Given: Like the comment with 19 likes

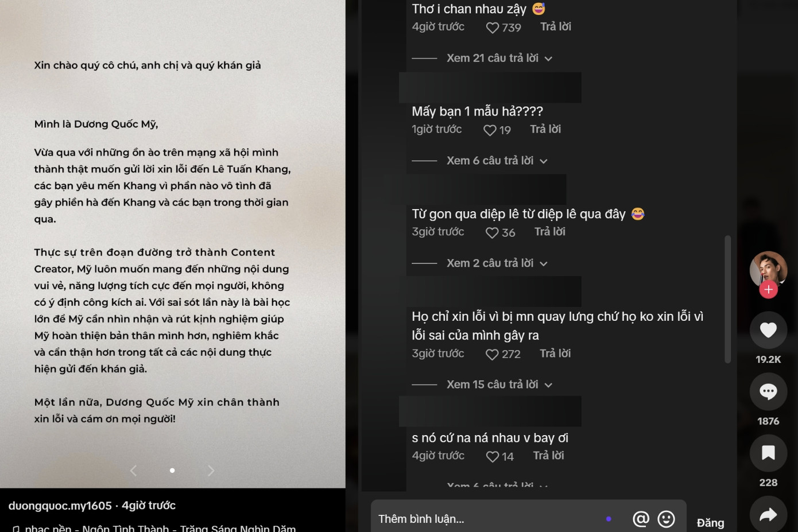Looking at the screenshot, I should (x=490, y=130).
